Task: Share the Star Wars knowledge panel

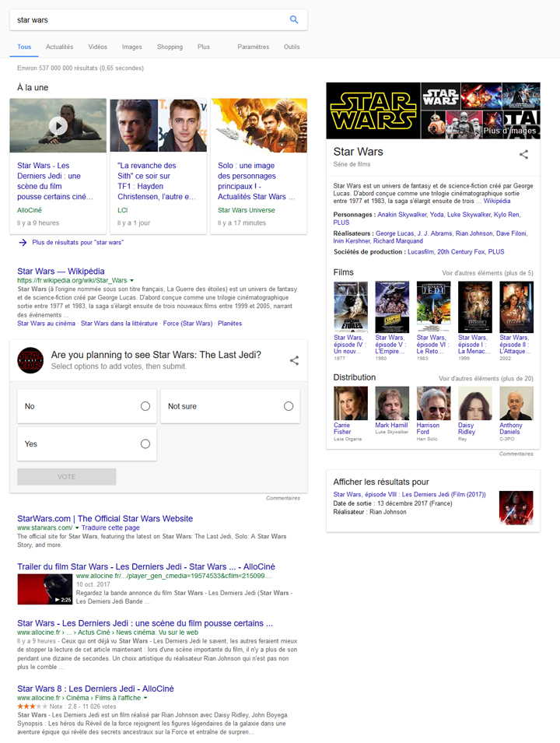Action: coord(523,155)
